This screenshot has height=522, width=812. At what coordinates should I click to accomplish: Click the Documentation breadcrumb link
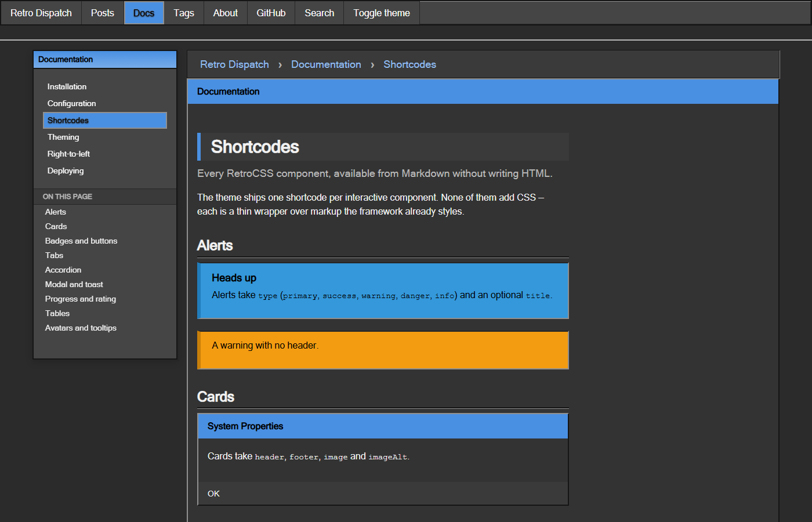pos(326,64)
